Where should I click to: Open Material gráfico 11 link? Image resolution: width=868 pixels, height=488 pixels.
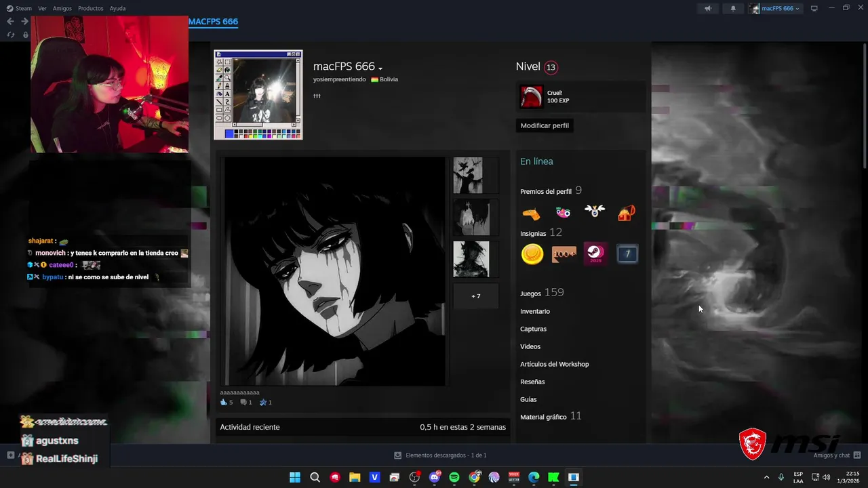click(x=551, y=416)
